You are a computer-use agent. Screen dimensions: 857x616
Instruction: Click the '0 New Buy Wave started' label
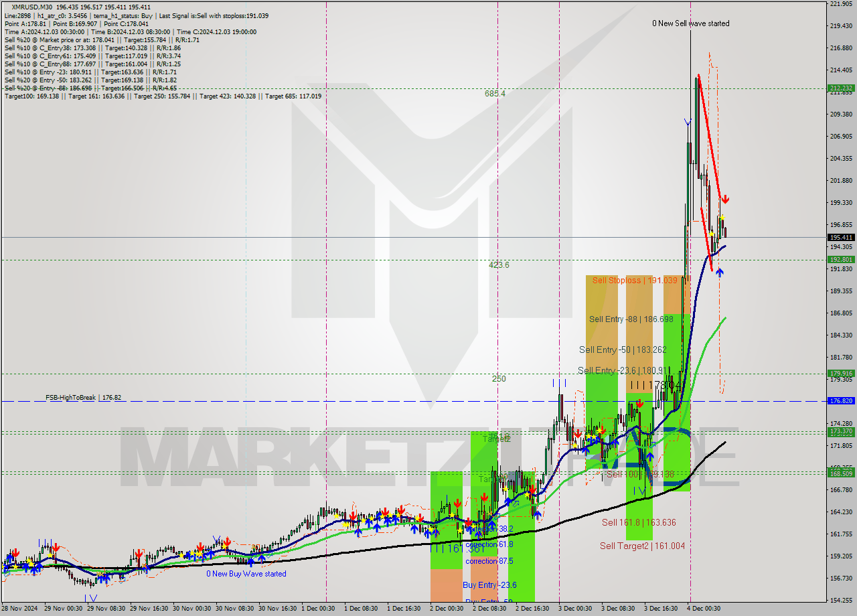[246, 574]
